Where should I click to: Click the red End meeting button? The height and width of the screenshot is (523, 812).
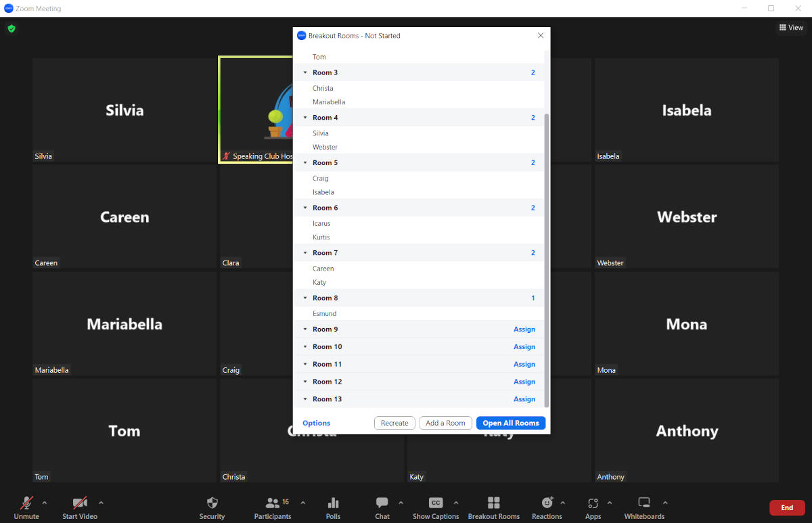787,507
